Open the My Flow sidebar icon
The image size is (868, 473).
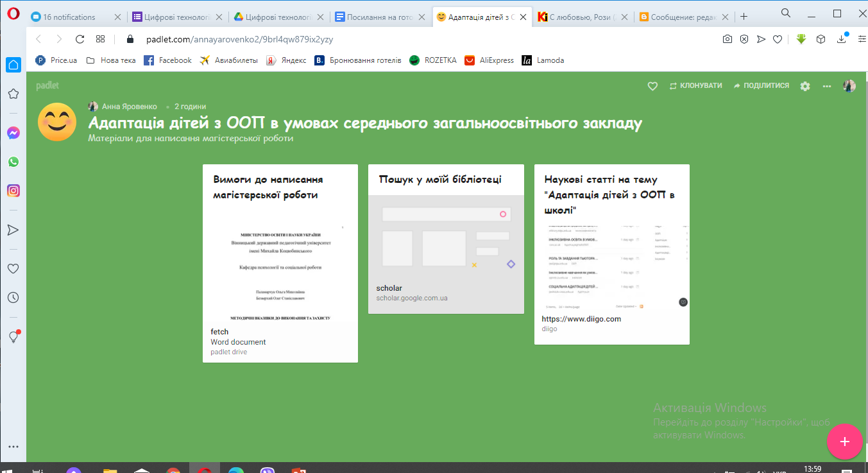[x=13, y=230]
